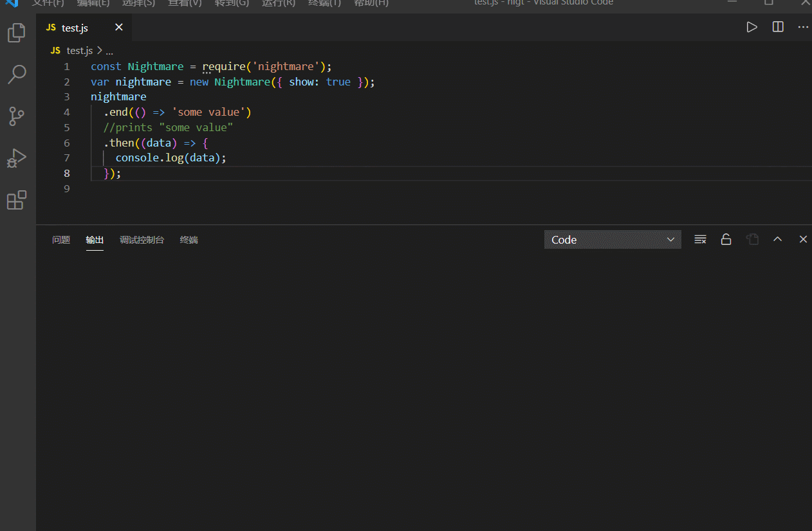Click line number 5 in the gutter
Viewport: 812px width, 531px height.
tap(67, 127)
